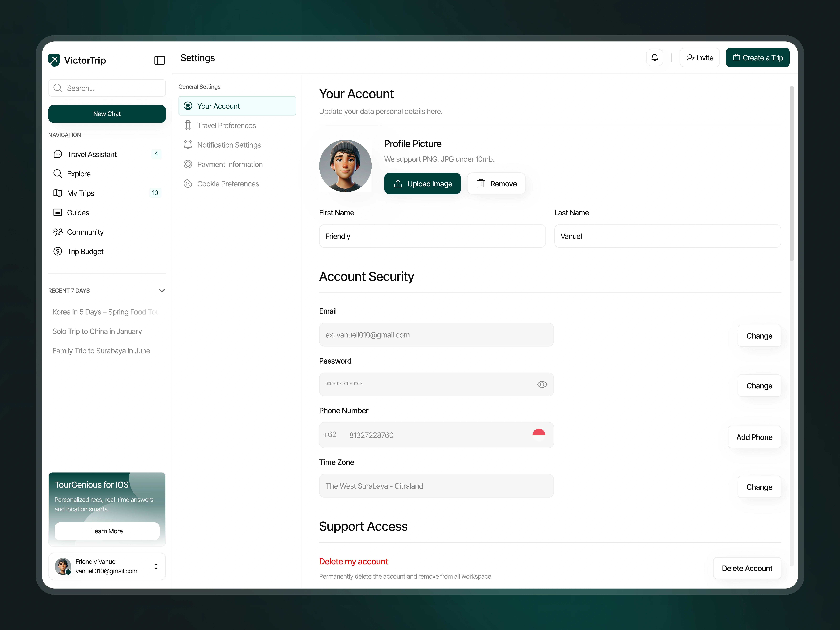This screenshot has width=840, height=630.
Task: Click the Guides list icon
Action: click(x=58, y=212)
